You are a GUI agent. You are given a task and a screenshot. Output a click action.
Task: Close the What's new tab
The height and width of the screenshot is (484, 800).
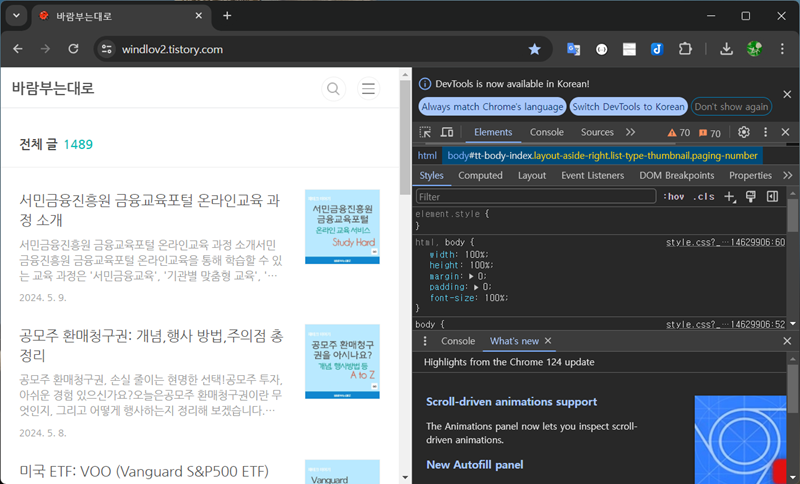[548, 341]
